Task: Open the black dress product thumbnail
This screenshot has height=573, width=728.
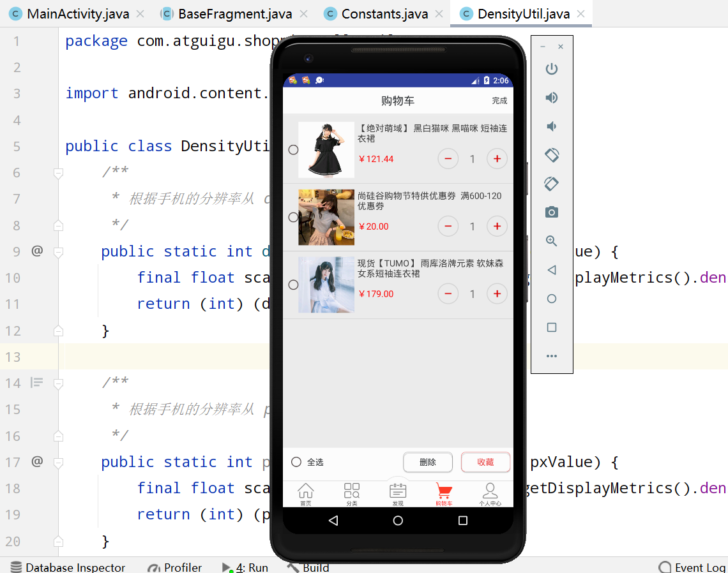Action: click(x=326, y=150)
